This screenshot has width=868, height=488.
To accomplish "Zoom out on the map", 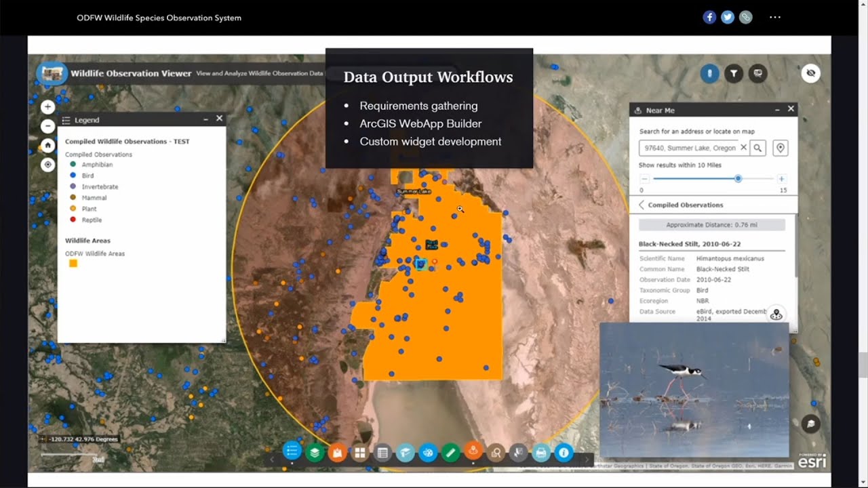I will (47, 126).
